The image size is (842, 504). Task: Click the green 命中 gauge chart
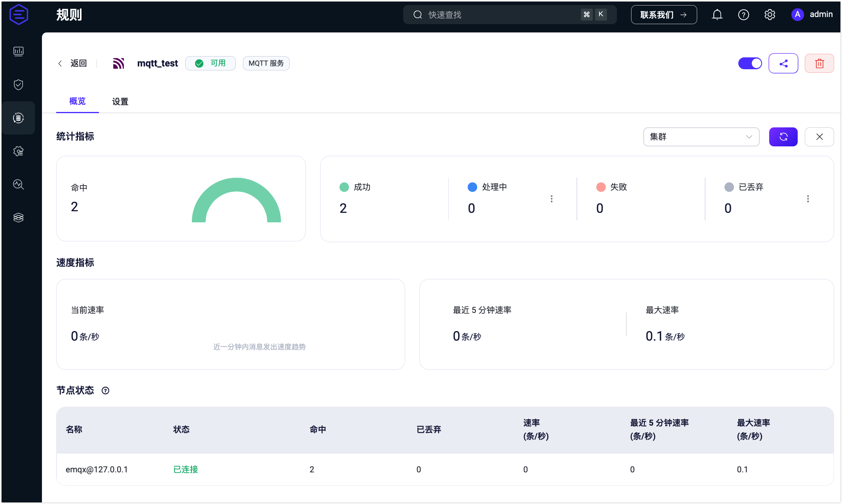click(x=236, y=200)
